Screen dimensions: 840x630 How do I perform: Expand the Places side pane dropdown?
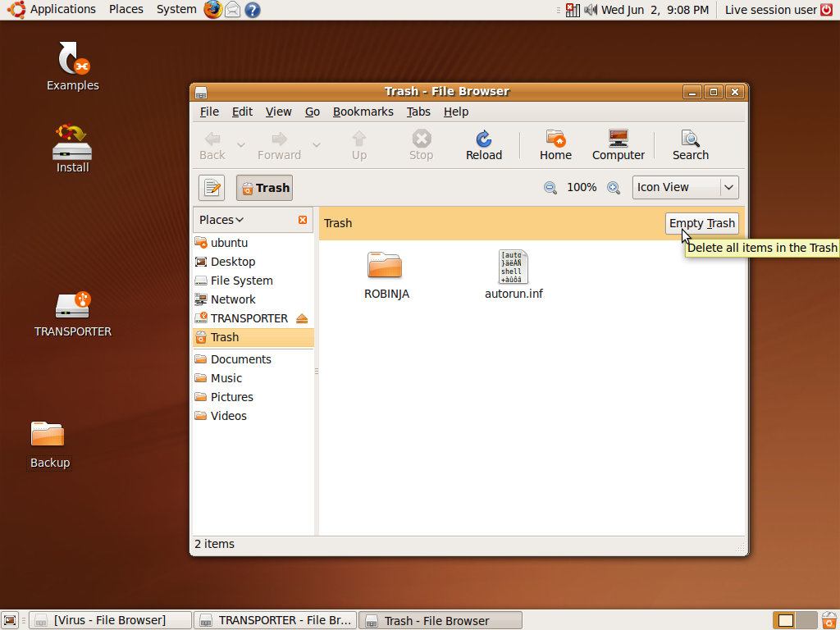pos(221,220)
